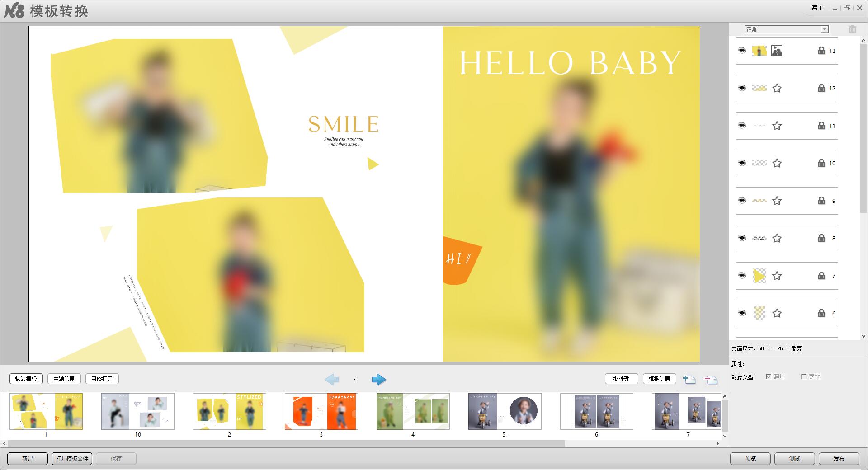Click the 发布 button
This screenshot has height=470, width=868.
[x=839, y=458]
